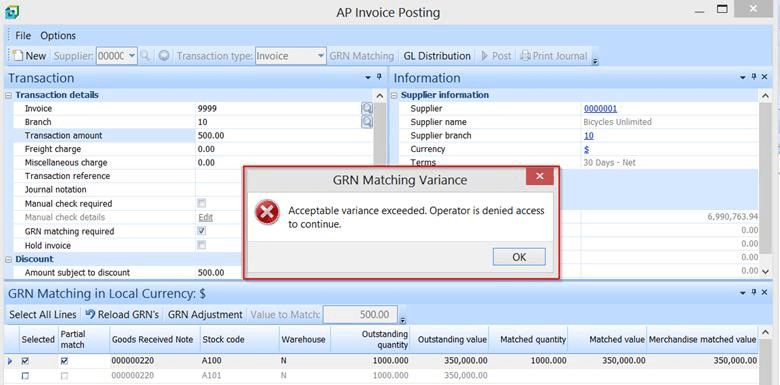Open the main toolbar overflow options
The width and height of the screenshot is (780, 385).
click(595, 61)
